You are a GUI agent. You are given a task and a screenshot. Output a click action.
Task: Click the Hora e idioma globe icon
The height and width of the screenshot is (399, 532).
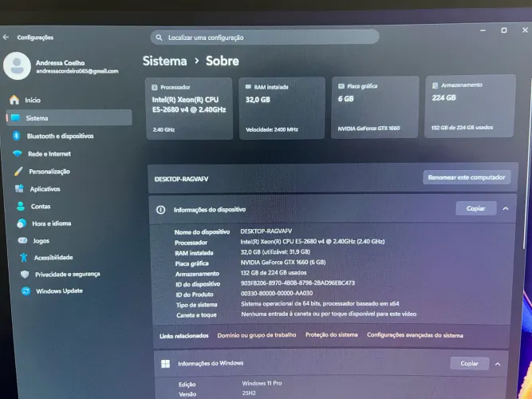point(22,223)
